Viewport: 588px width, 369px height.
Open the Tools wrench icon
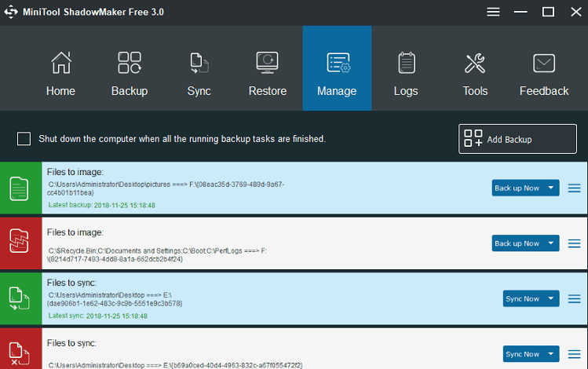click(475, 63)
